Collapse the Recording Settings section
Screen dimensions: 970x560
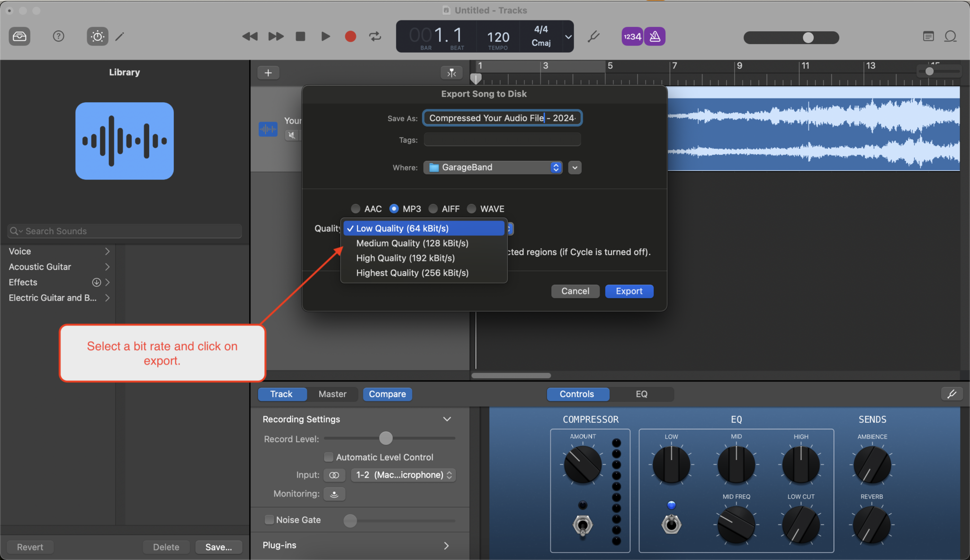click(447, 419)
